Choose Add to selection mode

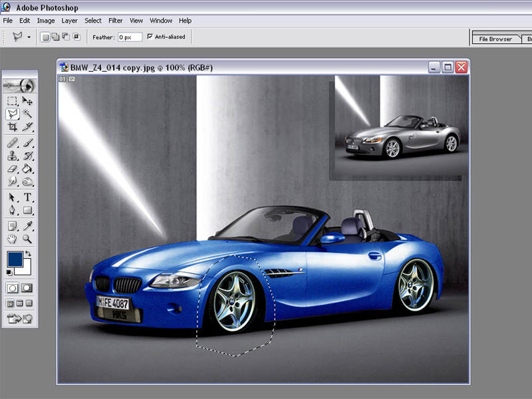point(55,37)
